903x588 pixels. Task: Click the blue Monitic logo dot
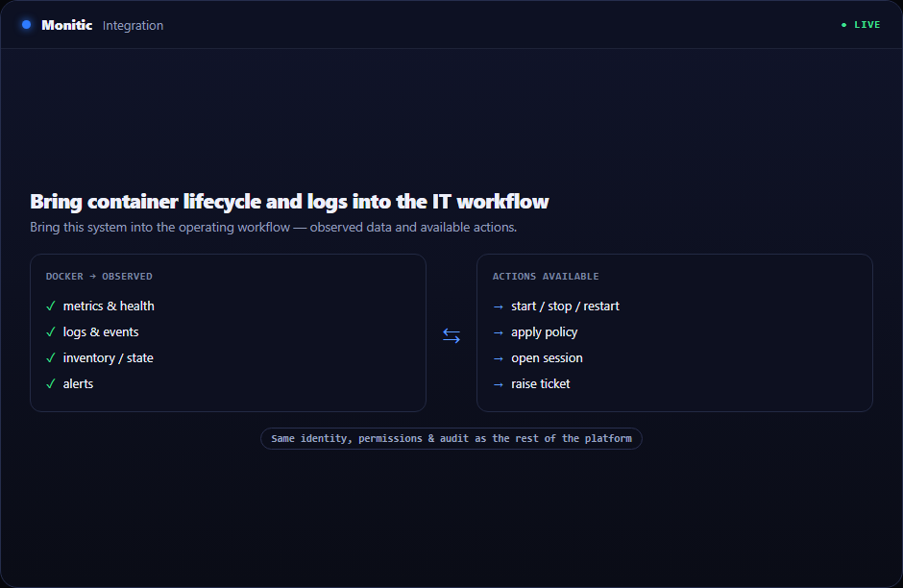[x=27, y=25]
